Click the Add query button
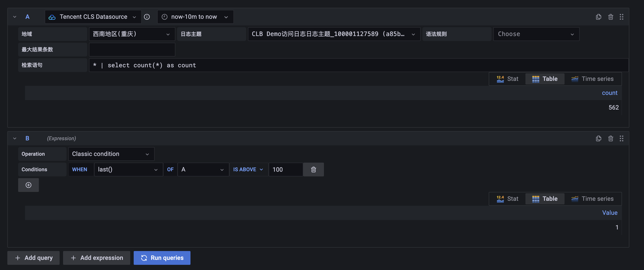The image size is (644, 270). (33, 258)
